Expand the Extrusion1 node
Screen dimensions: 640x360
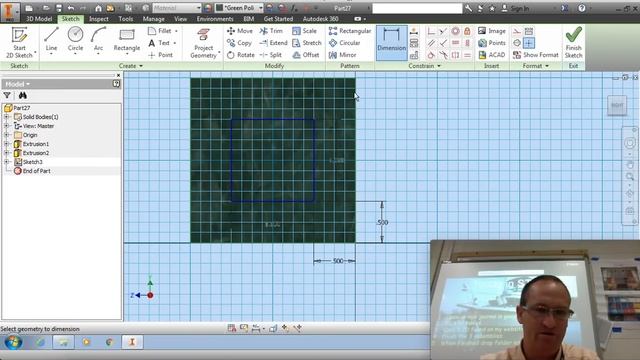pos(7,144)
